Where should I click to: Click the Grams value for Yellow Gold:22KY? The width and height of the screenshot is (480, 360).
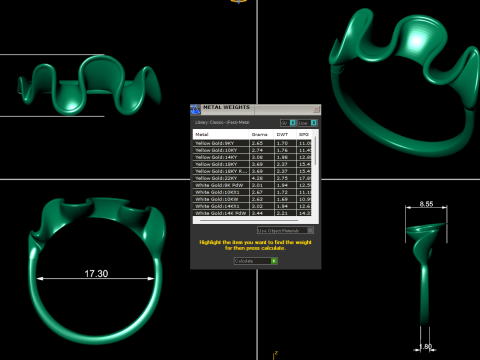tap(257, 178)
